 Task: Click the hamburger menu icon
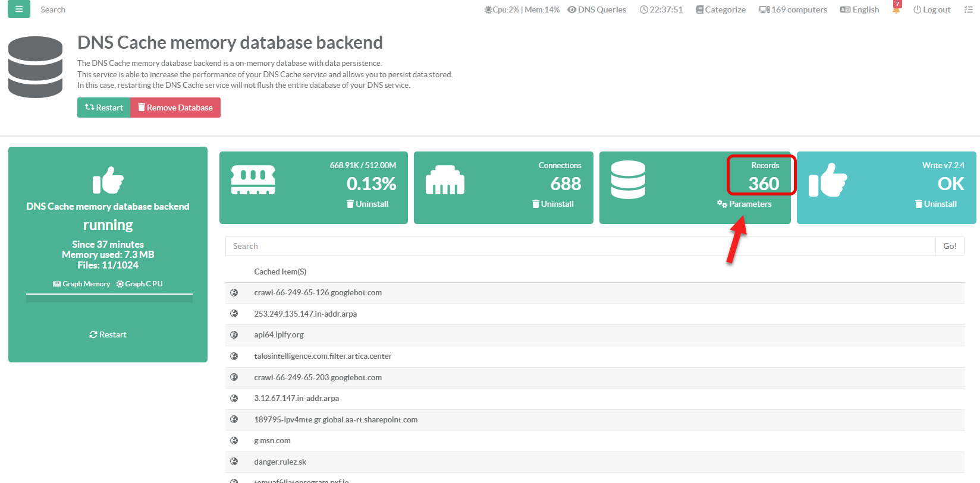pyautogui.click(x=19, y=9)
